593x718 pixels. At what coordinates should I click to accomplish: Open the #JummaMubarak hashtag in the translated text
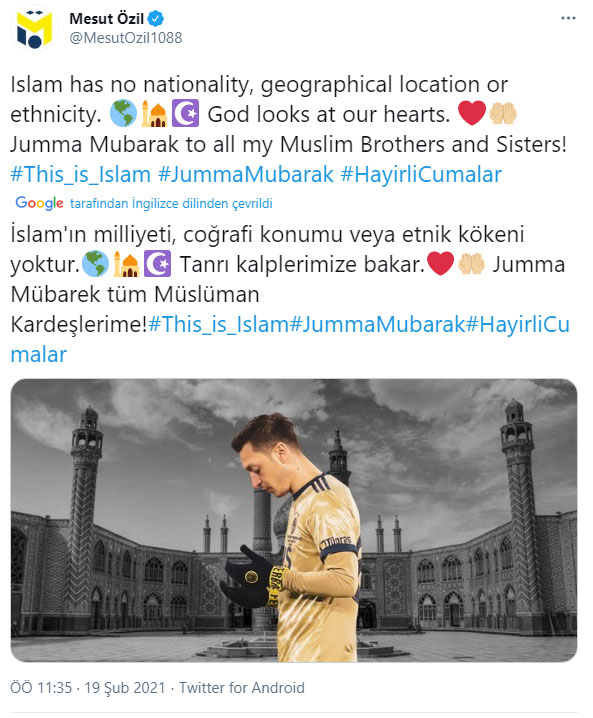pyautogui.click(x=377, y=325)
